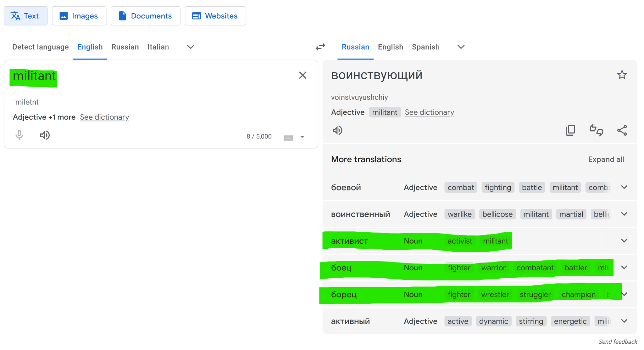Listen to Russian translation speaker icon
The height and width of the screenshot is (350, 644).
pyautogui.click(x=337, y=130)
